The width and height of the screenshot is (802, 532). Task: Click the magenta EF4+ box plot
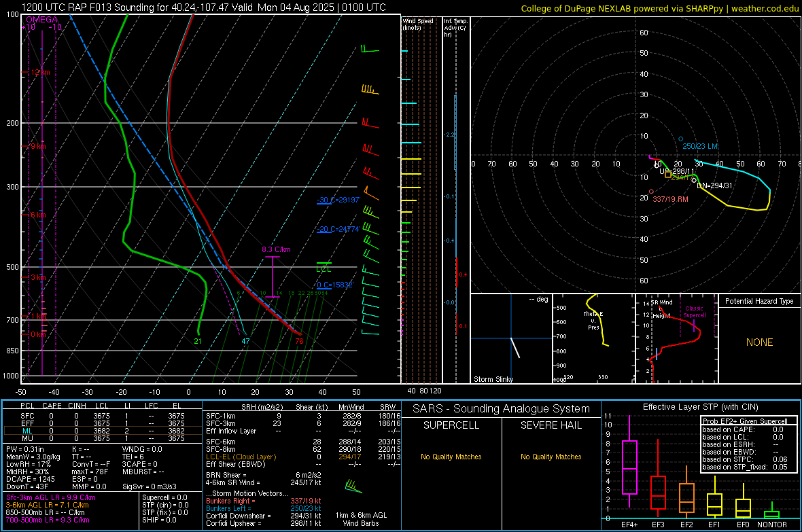(x=629, y=461)
